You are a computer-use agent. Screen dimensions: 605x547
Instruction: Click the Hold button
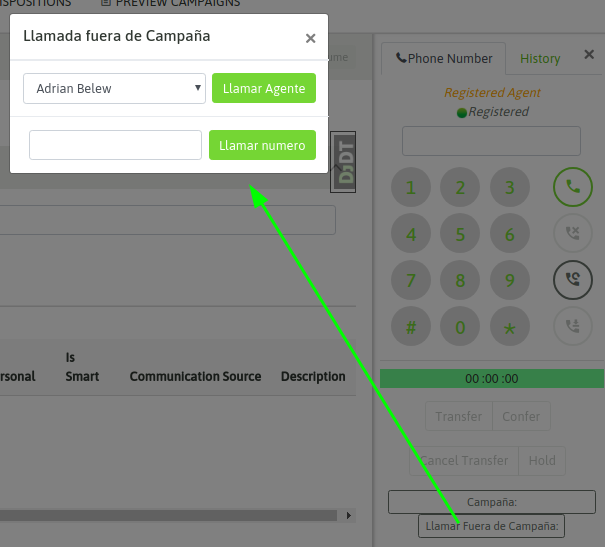[x=542, y=461]
